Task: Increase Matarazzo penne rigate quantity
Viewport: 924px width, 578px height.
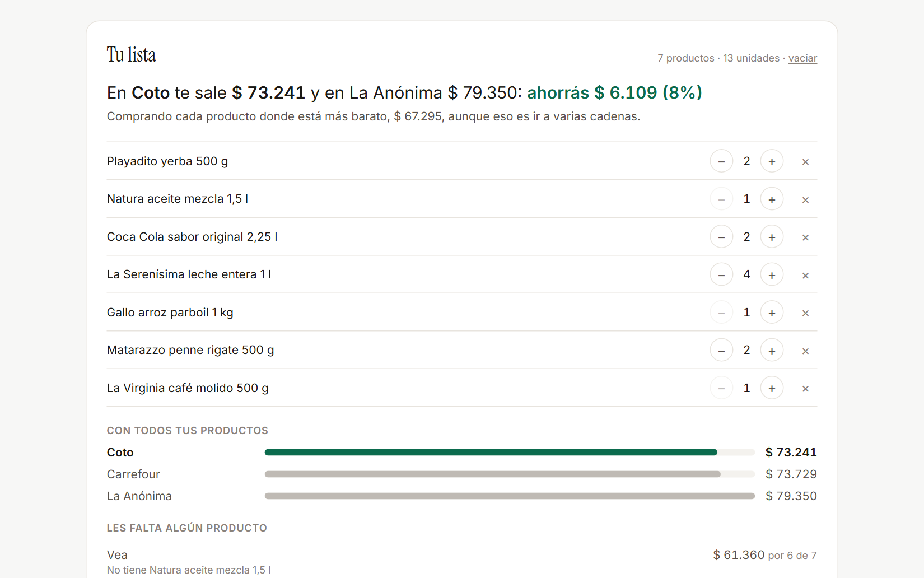Action: pyautogui.click(x=772, y=351)
